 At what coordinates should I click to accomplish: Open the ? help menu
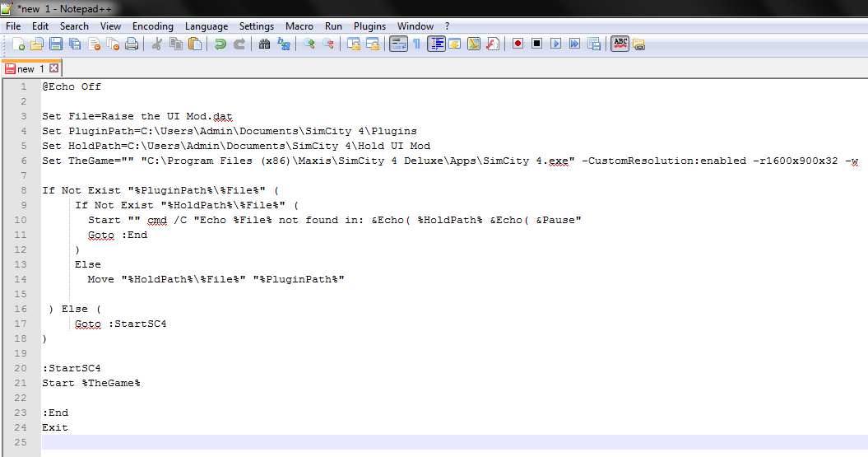click(448, 26)
